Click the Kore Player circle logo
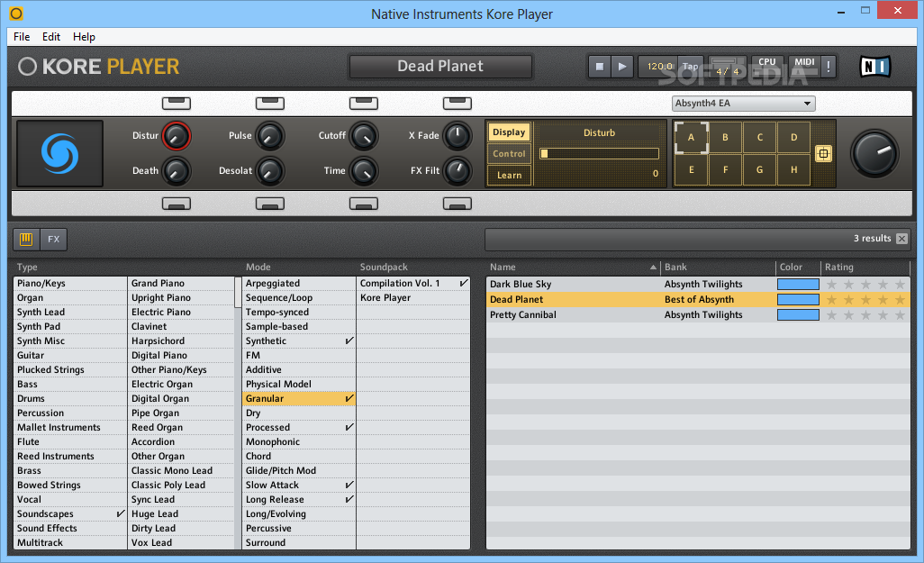Viewport: 924px width, 563px height. pos(27,67)
